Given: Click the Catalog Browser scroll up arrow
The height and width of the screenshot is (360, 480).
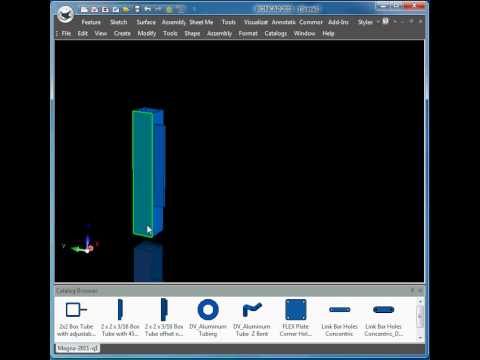Looking at the screenshot, I should click(420, 301).
